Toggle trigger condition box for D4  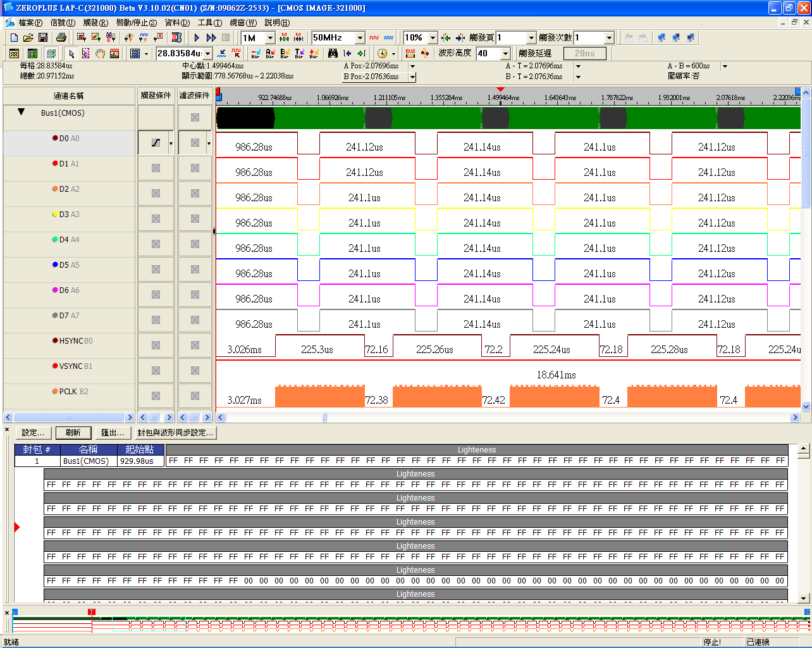(156, 244)
